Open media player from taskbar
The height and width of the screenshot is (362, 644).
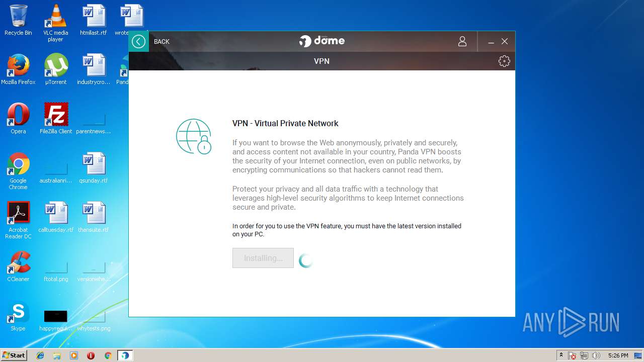[74, 355]
